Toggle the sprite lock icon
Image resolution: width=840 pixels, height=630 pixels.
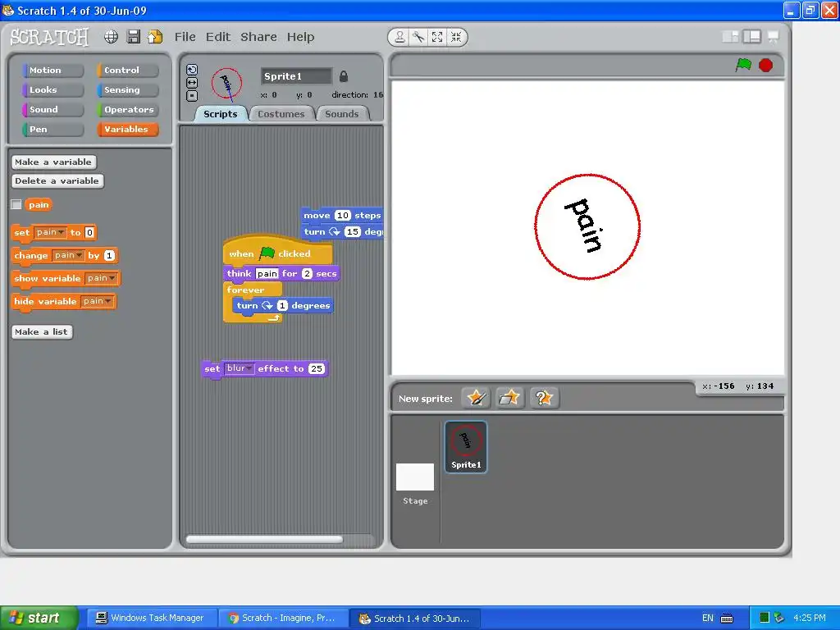point(344,76)
